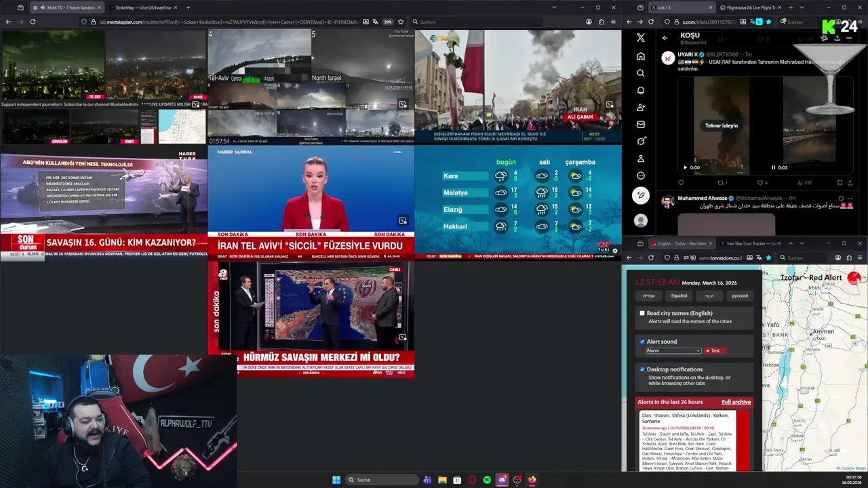Open X account avatar at sidebar bottom
This screenshot has width=868, height=488.
[x=641, y=220]
